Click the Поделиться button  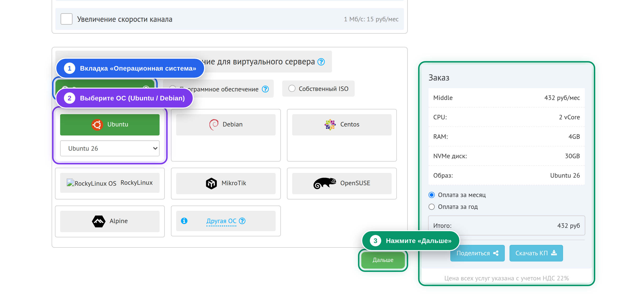coord(478,253)
